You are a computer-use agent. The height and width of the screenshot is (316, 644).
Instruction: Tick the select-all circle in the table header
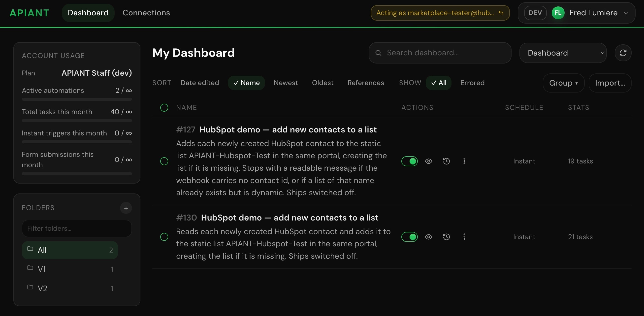164,108
